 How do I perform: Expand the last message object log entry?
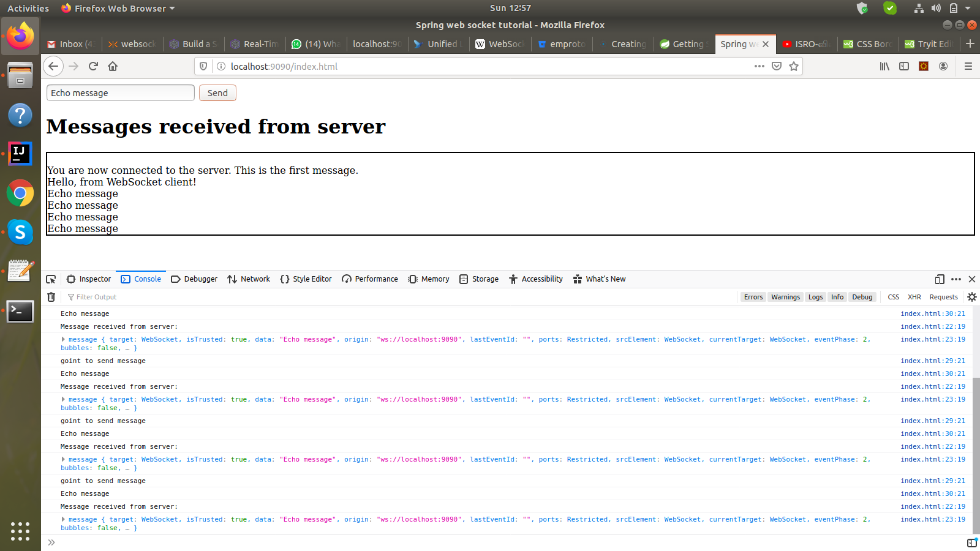click(x=63, y=519)
